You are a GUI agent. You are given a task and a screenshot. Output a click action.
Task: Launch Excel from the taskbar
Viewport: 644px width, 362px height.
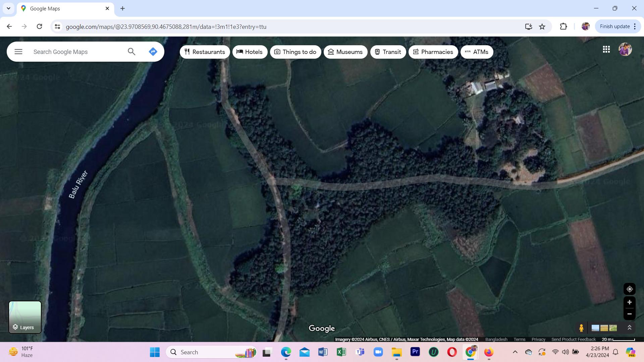click(x=341, y=352)
